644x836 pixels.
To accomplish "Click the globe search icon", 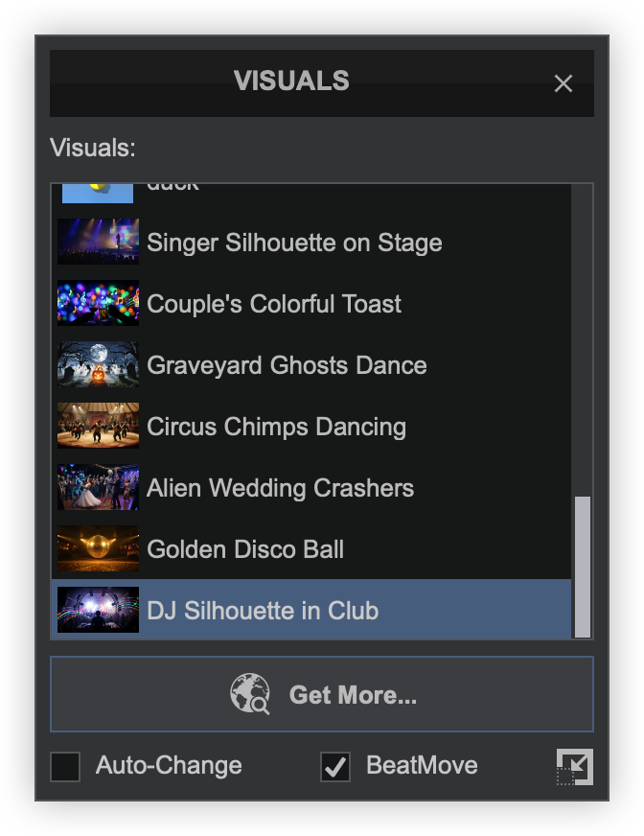I will point(250,694).
